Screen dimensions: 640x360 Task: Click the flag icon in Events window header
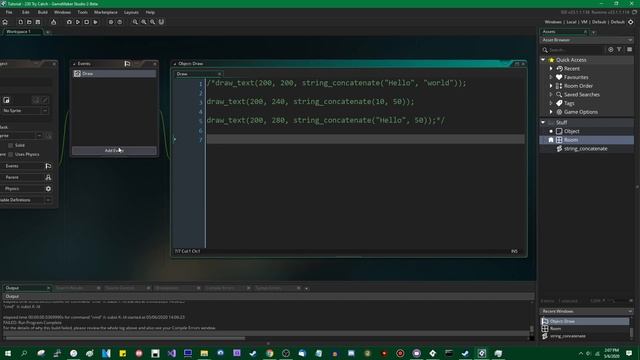click(127, 64)
